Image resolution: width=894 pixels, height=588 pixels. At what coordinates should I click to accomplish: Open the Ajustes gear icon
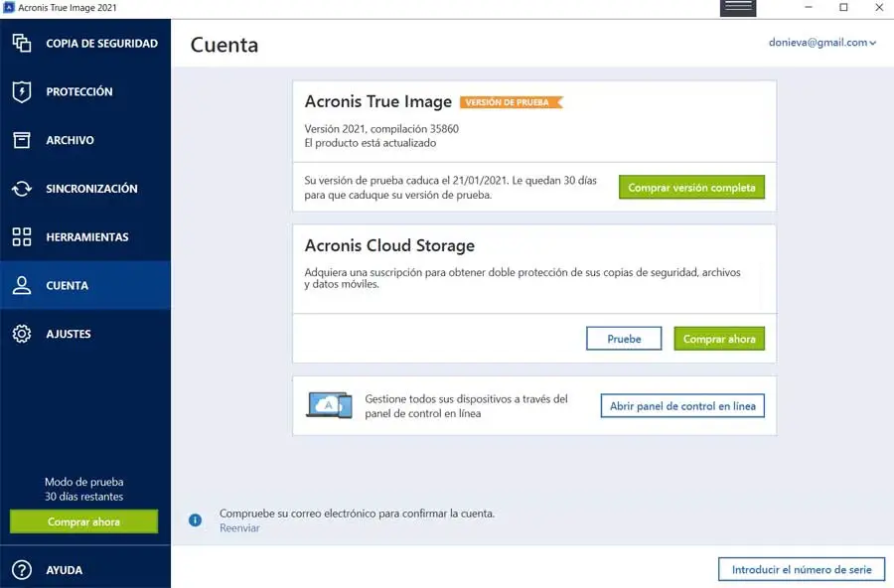tap(22, 334)
